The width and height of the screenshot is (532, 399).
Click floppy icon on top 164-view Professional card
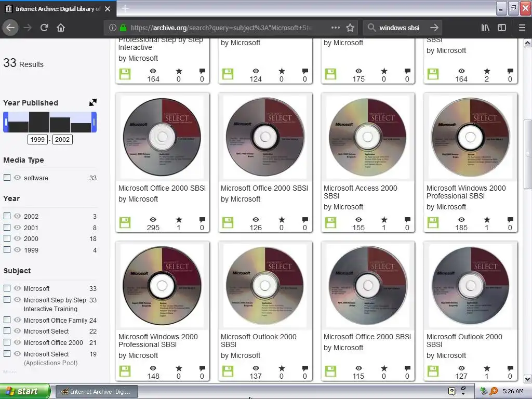click(125, 74)
